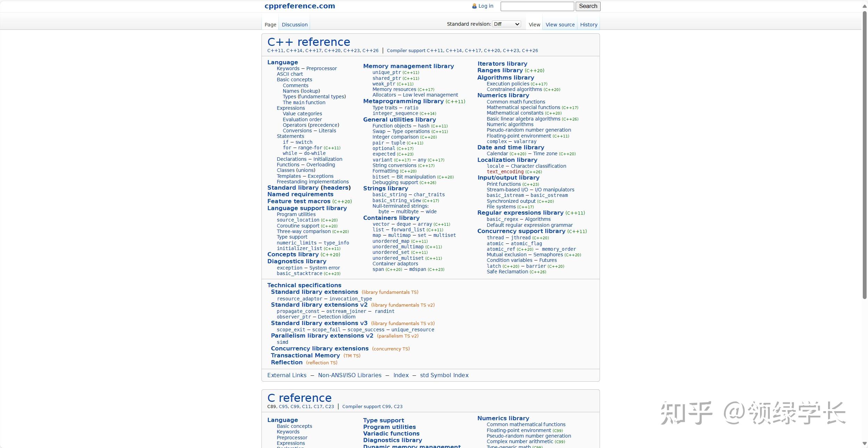The height and width of the screenshot is (448, 868).
Task: Click the unique_ptr link
Action: [386, 72]
